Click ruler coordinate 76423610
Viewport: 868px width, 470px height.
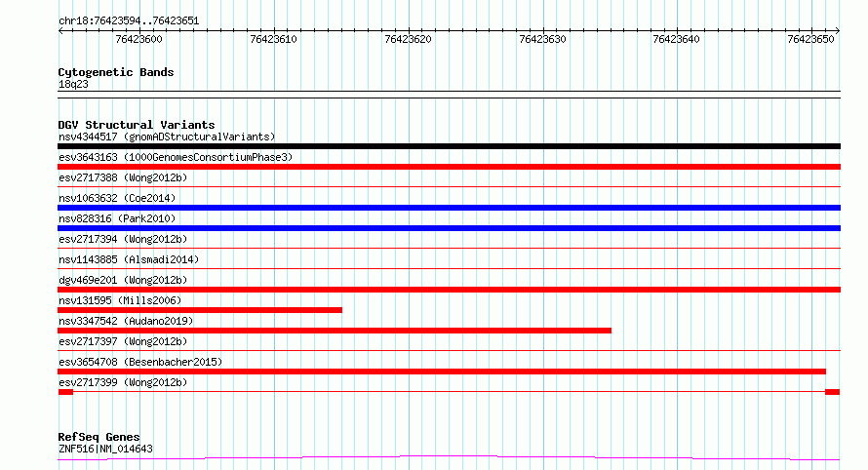pyautogui.click(x=273, y=39)
